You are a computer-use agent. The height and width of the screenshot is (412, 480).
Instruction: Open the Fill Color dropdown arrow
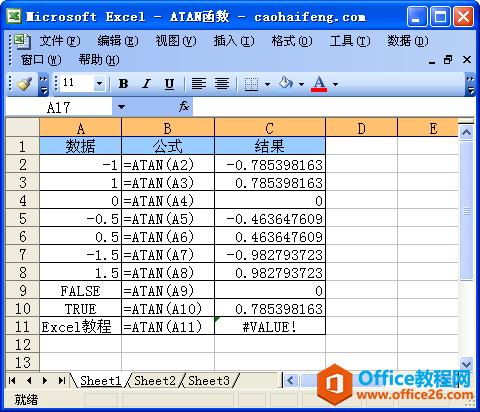tap(301, 84)
